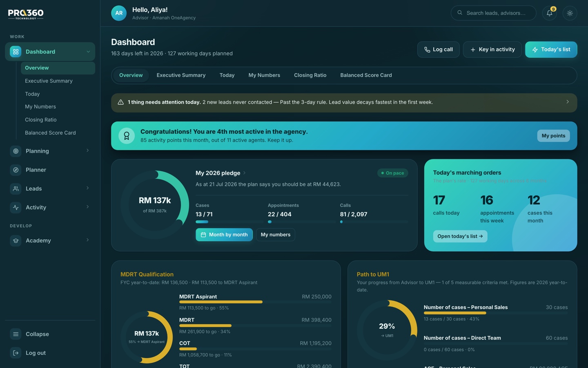Select Overview in the sidebar submenu
The width and height of the screenshot is (588, 368).
pyautogui.click(x=58, y=68)
